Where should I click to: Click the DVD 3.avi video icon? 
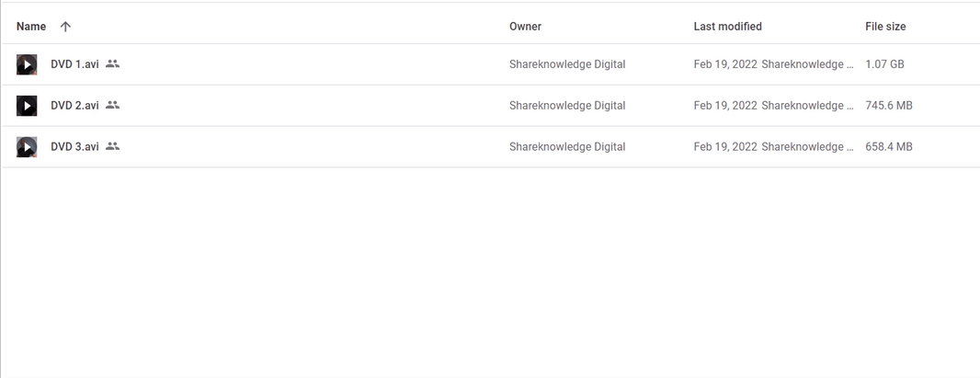click(27, 147)
